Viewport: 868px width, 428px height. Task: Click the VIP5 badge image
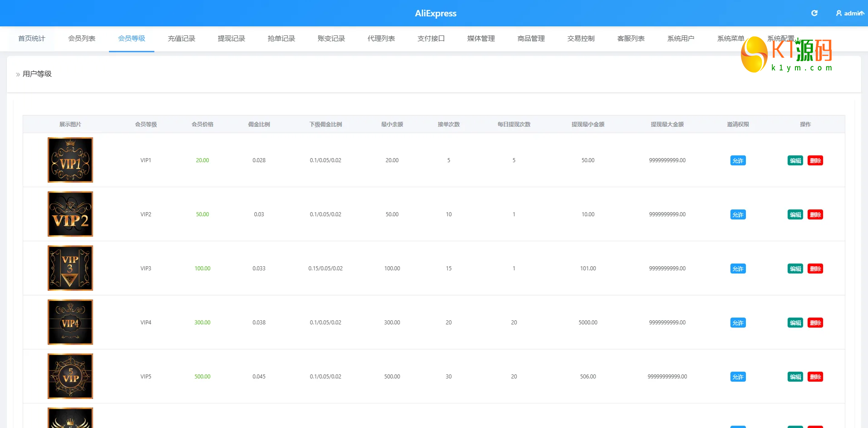point(70,376)
